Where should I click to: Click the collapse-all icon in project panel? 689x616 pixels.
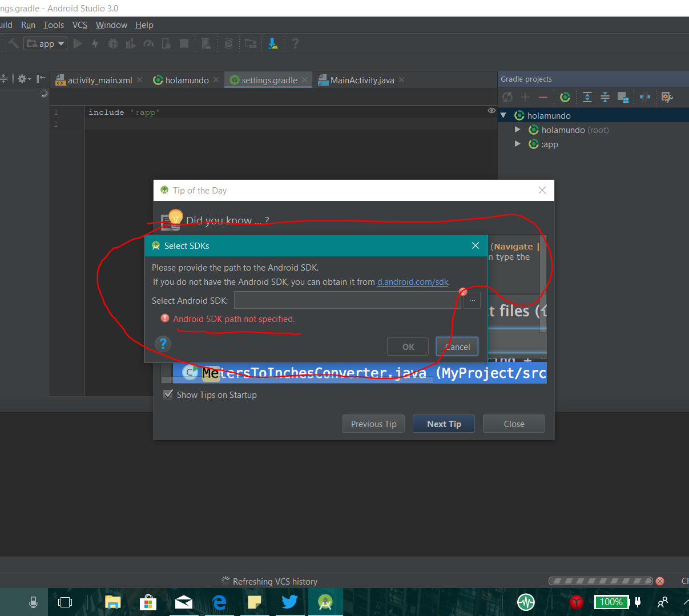click(x=3, y=79)
